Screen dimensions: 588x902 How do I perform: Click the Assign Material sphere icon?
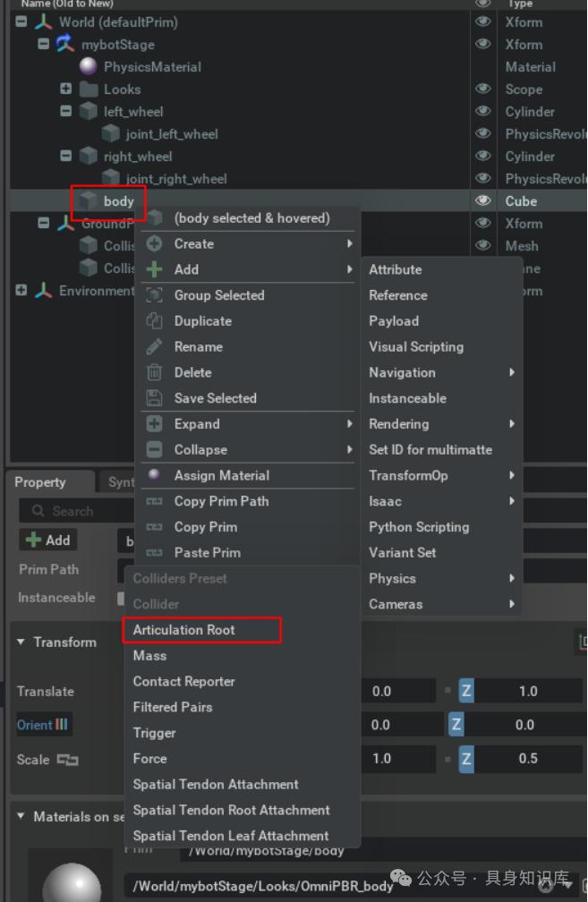(155, 475)
